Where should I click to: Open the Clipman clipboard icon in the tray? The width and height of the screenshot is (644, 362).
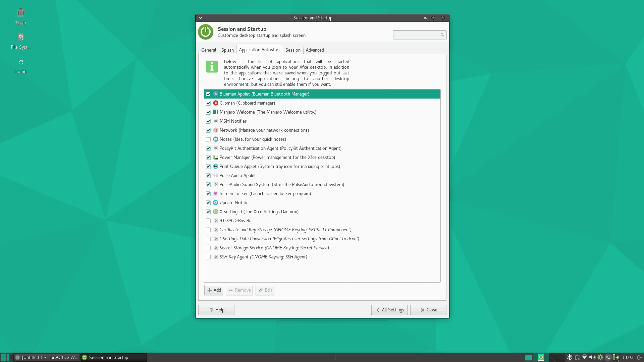577,357
